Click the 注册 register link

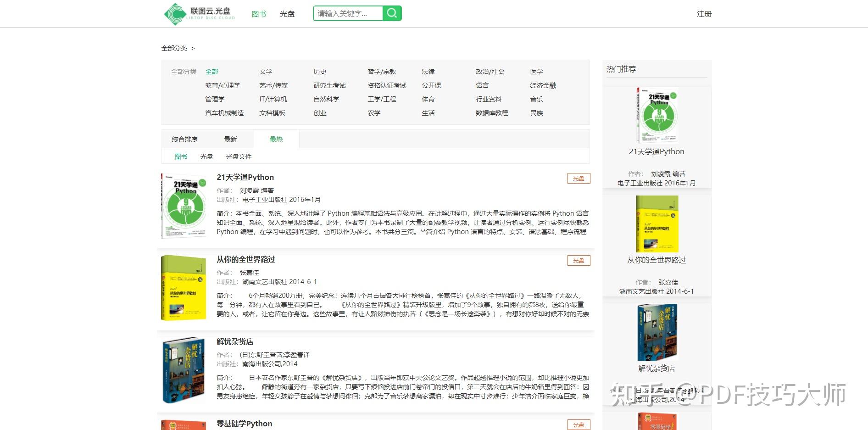tap(704, 14)
